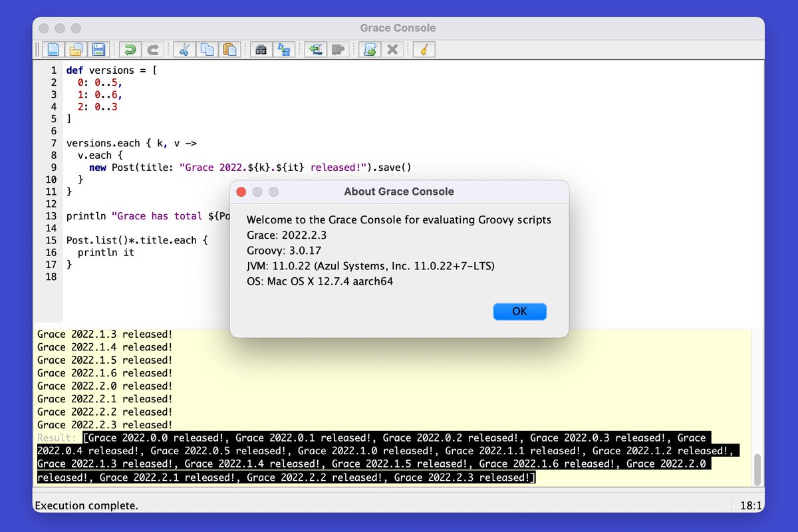
Task: Click the "Grace 2022.1.6 released!" output line
Action: point(105,373)
